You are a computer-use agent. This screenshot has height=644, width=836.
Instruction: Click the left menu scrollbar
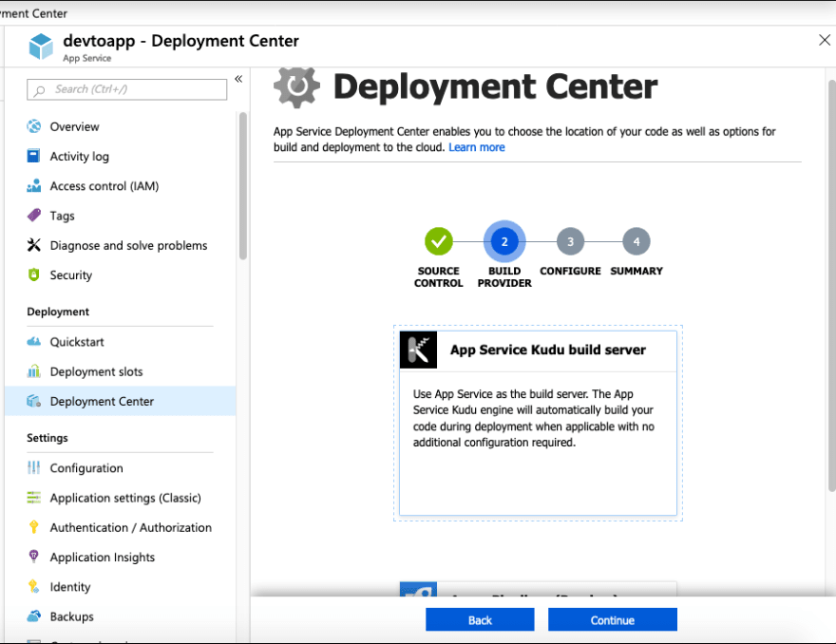pyautogui.click(x=243, y=185)
